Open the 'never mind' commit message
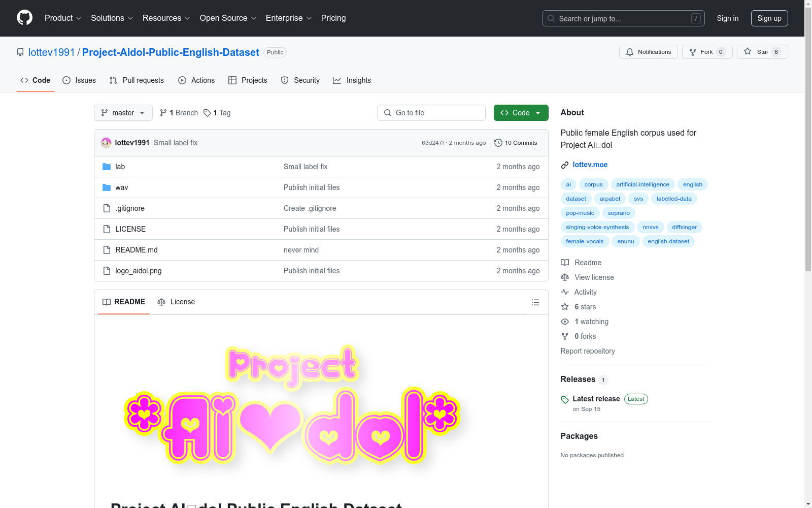The image size is (812, 508). click(301, 250)
